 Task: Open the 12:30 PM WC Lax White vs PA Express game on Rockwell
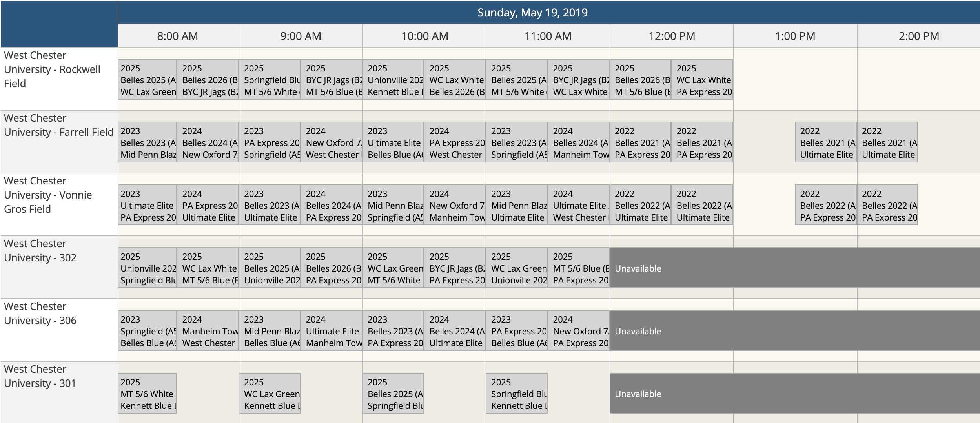702,79
